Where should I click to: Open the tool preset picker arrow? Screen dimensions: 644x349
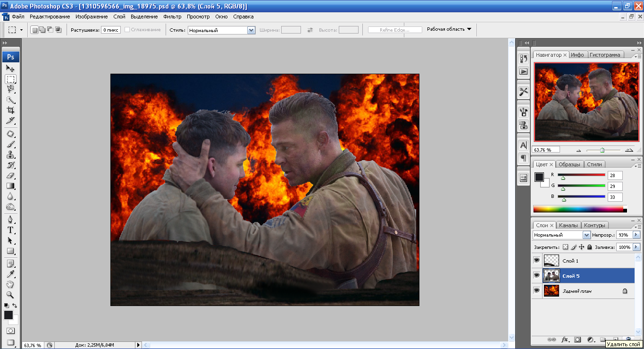tap(21, 30)
